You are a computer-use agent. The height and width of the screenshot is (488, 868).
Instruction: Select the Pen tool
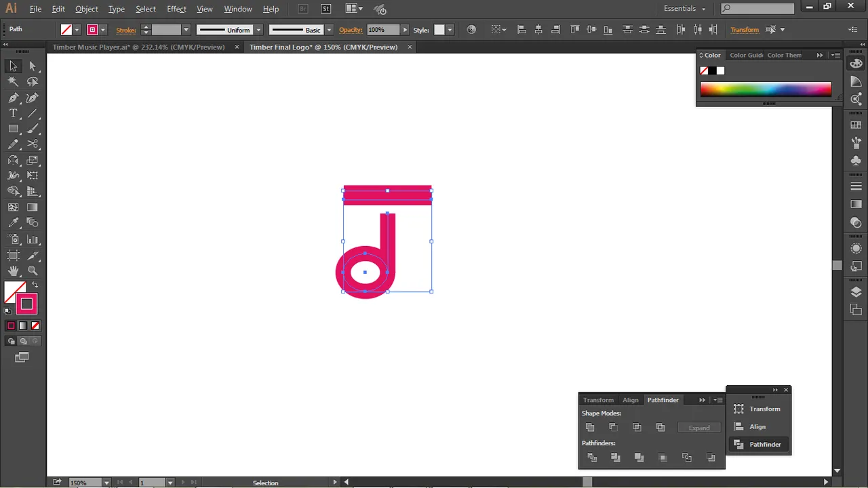[x=13, y=98]
